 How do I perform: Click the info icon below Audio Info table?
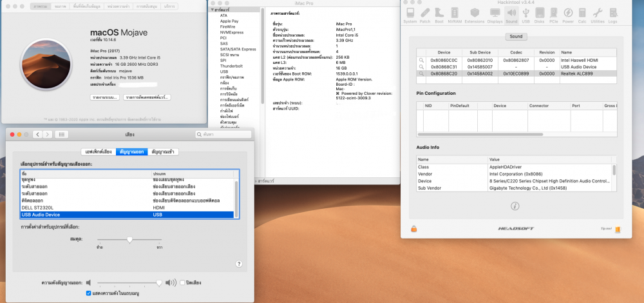pyautogui.click(x=516, y=206)
